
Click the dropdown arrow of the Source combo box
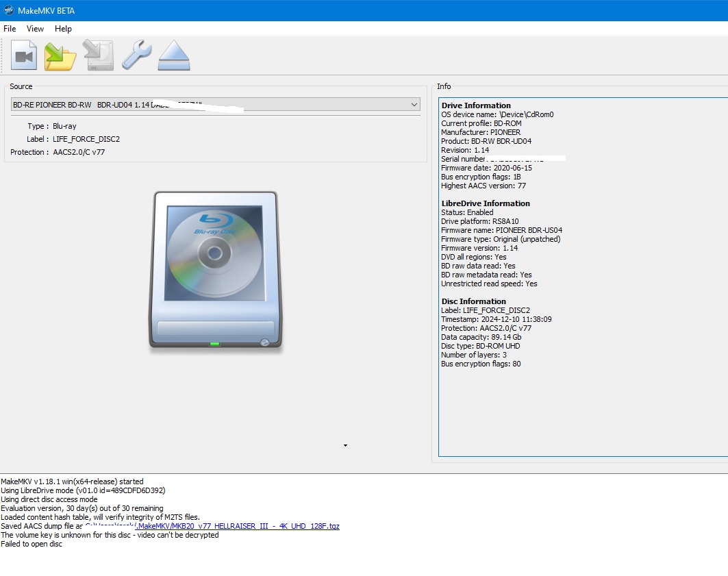[414, 104]
